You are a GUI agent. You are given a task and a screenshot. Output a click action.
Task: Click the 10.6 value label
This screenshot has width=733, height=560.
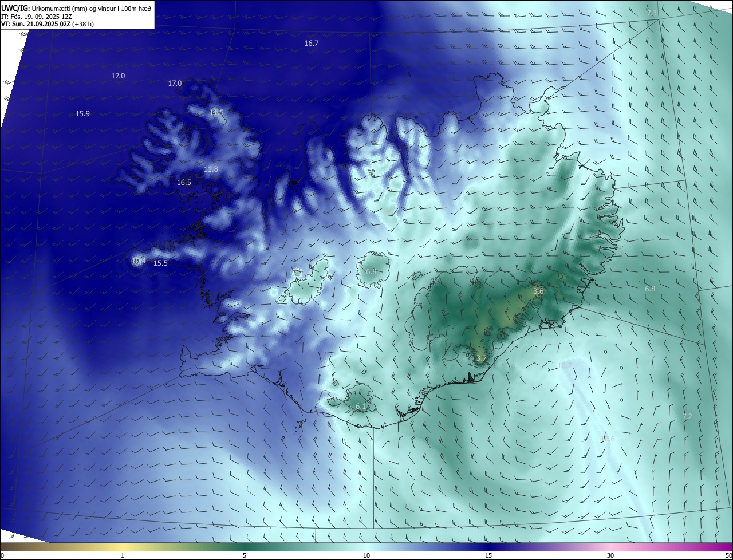608,439
